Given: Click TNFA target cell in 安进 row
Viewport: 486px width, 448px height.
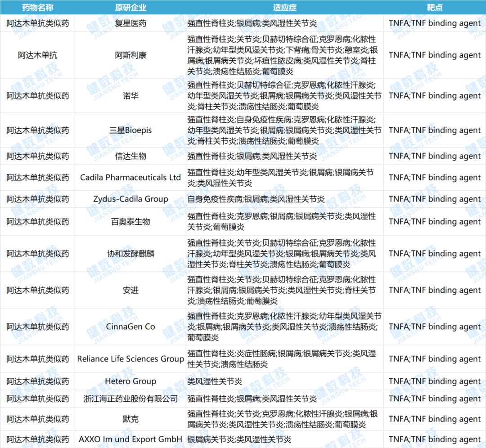Looking at the screenshot, I should tap(435, 290).
